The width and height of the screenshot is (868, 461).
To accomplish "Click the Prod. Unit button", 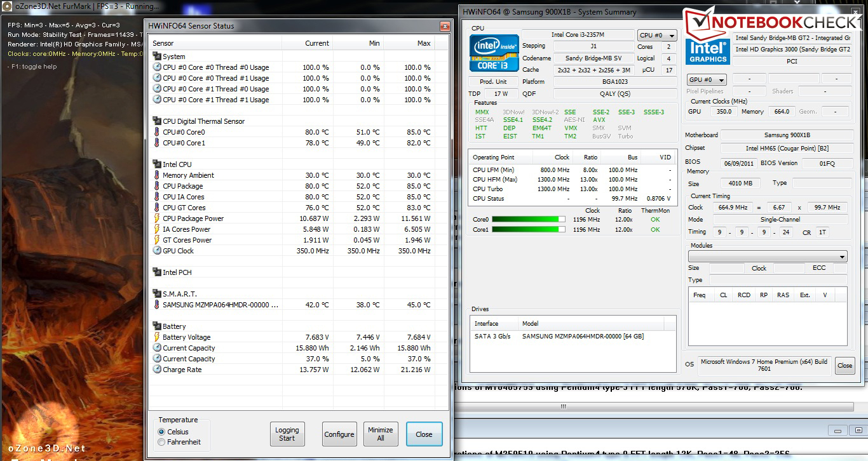I will (493, 82).
